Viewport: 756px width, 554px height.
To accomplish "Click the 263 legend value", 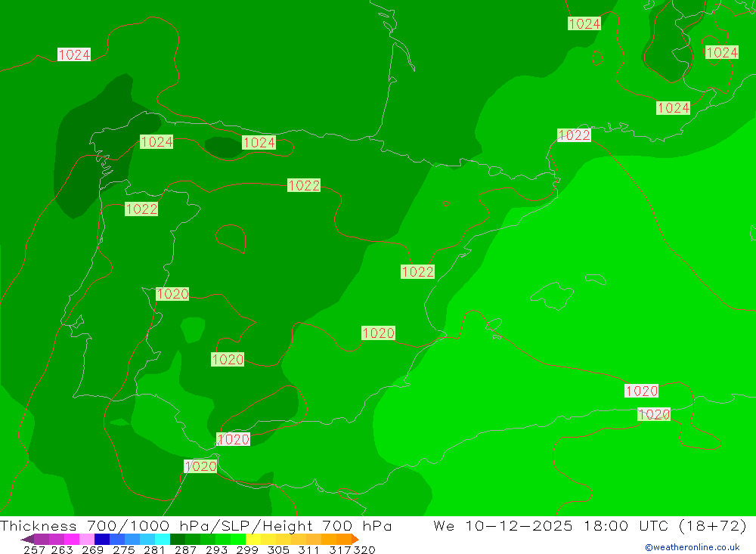I will 62,549.
